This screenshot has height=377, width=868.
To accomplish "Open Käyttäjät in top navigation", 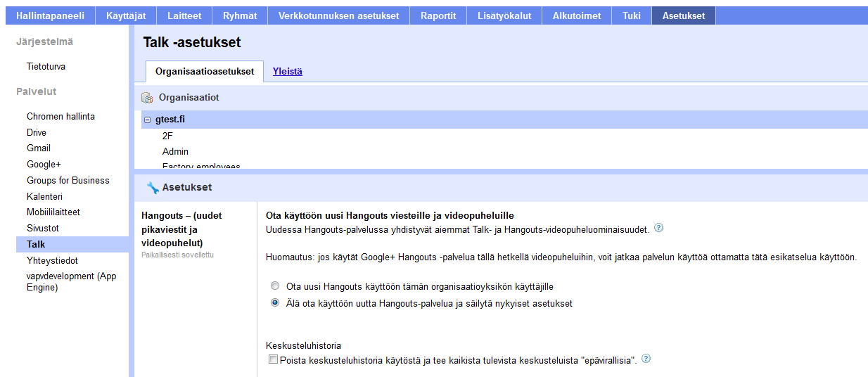I will coord(126,15).
